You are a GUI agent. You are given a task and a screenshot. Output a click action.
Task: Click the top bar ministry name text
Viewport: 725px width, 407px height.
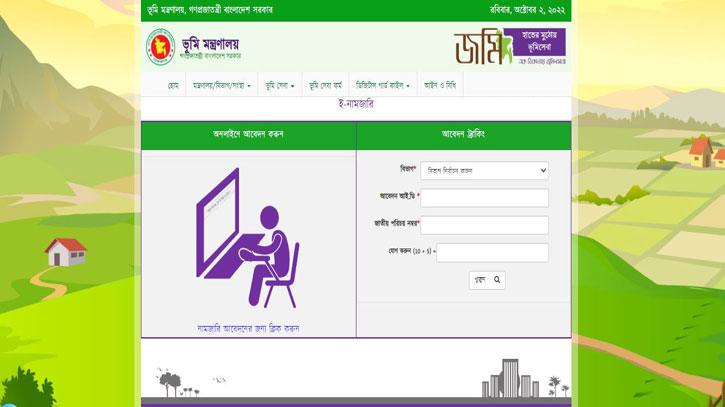click(209, 10)
